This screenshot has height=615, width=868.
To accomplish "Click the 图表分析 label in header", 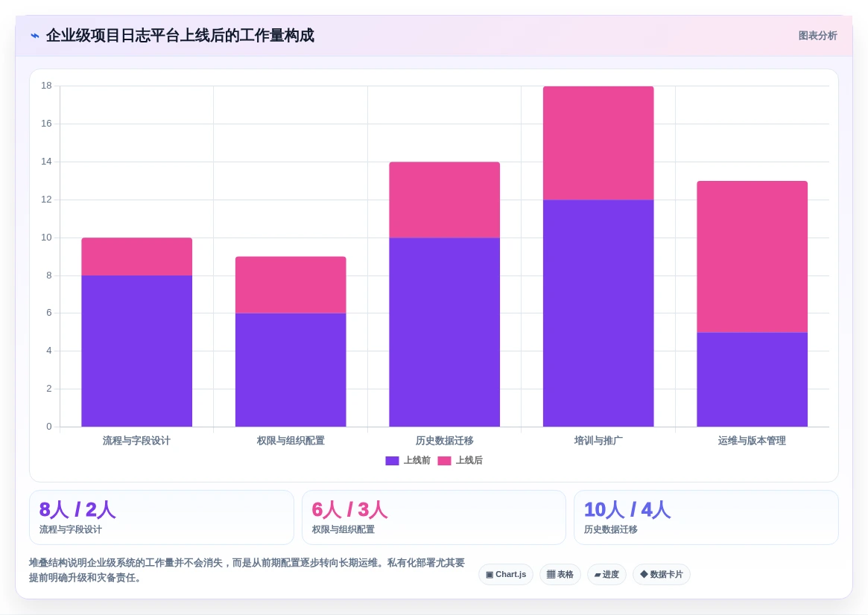I will [817, 36].
